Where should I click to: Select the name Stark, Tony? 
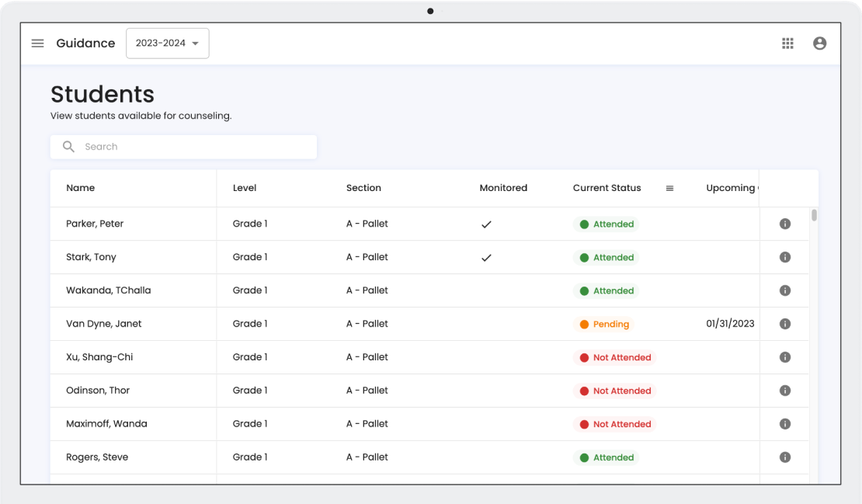click(x=92, y=257)
